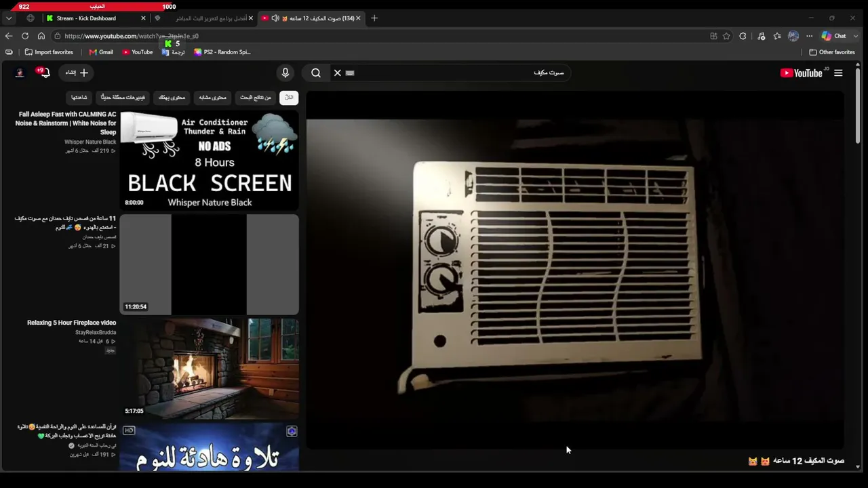This screenshot has width=868, height=488.
Task: Close the YouTube صوت المكيف tab
Action: [x=359, y=18]
